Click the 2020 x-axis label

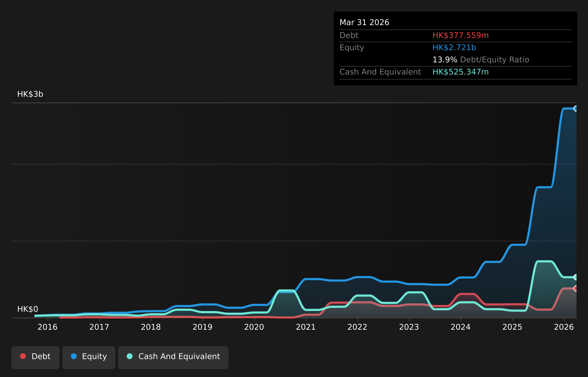pos(254,327)
